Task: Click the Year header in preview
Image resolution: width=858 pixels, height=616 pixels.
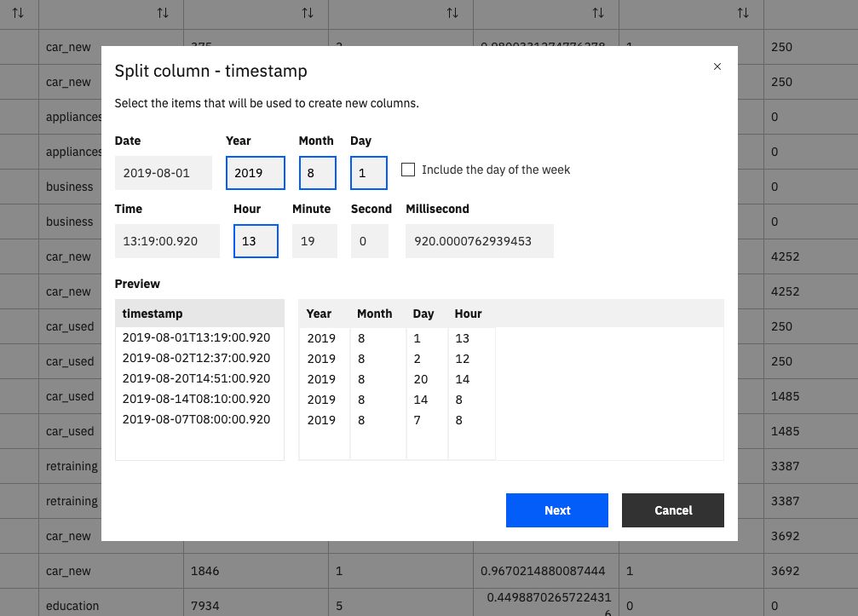Action: pyautogui.click(x=319, y=314)
